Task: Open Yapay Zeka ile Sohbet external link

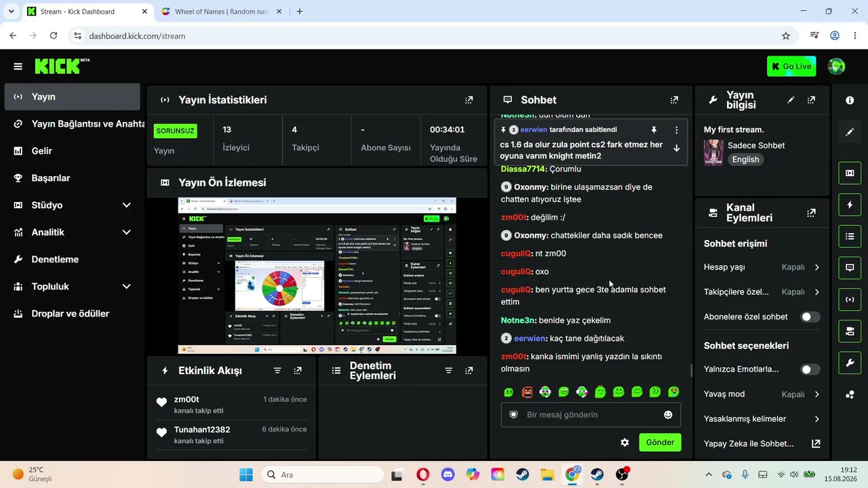Action: [816, 444]
